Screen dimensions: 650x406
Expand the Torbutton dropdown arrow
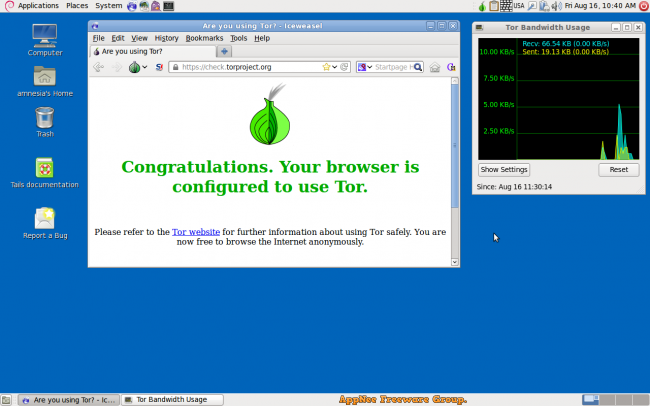[145, 67]
